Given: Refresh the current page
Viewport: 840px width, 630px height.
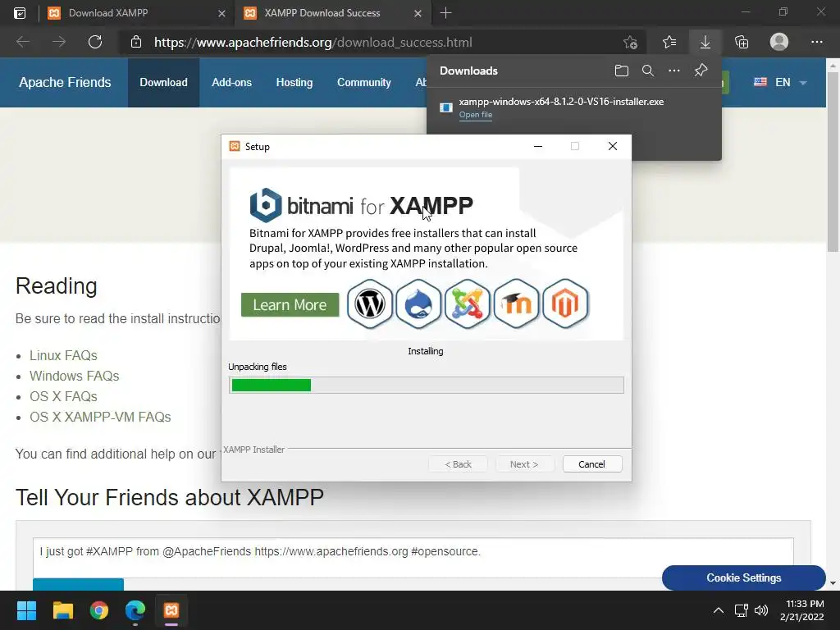Looking at the screenshot, I should click(95, 42).
